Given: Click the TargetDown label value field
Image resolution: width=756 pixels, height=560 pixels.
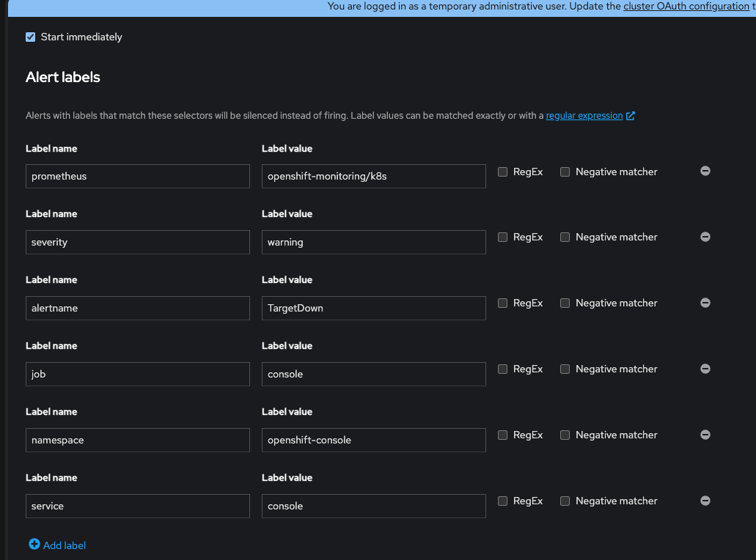Looking at the screenshot, I should (373, 308).
